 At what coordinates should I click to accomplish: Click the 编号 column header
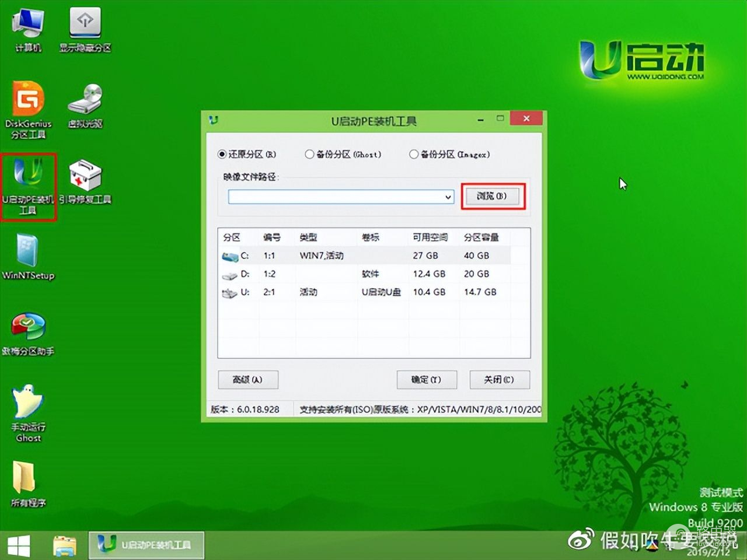271,237
